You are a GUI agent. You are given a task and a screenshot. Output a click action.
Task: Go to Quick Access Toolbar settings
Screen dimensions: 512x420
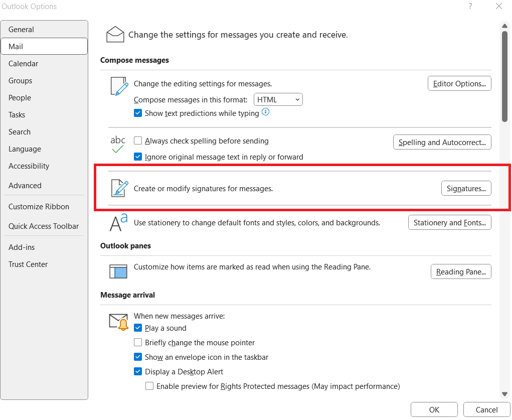tap(44, 226)
